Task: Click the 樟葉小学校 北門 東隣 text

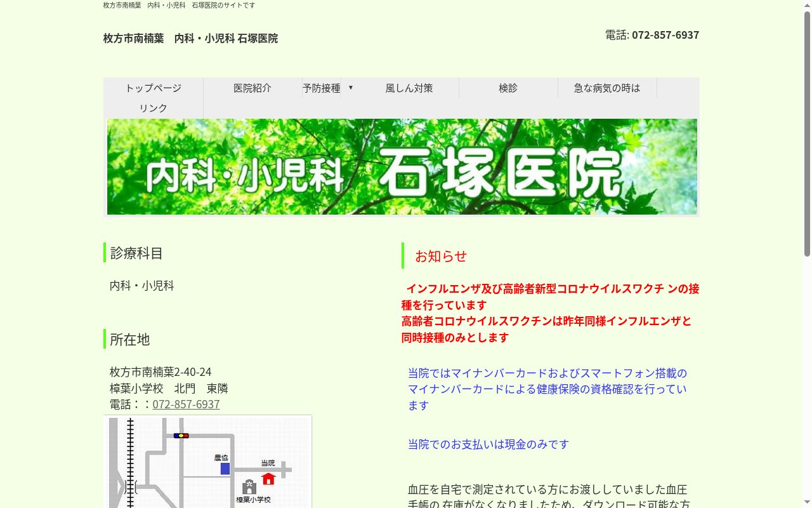Action: [169, 388]
